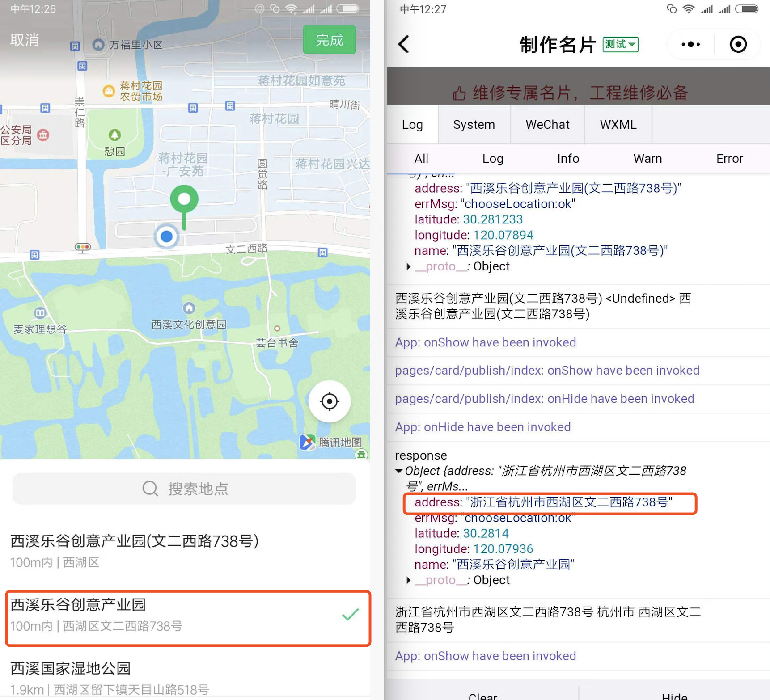The height and width of the screenshot is (700, 770).
Task: Filter logs by All
Action: (421, 159)
